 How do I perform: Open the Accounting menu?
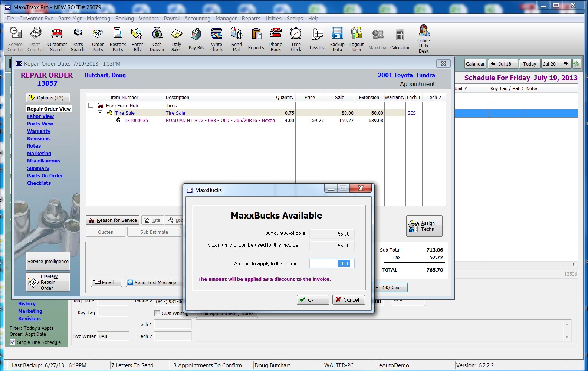(x=197, y=18)
